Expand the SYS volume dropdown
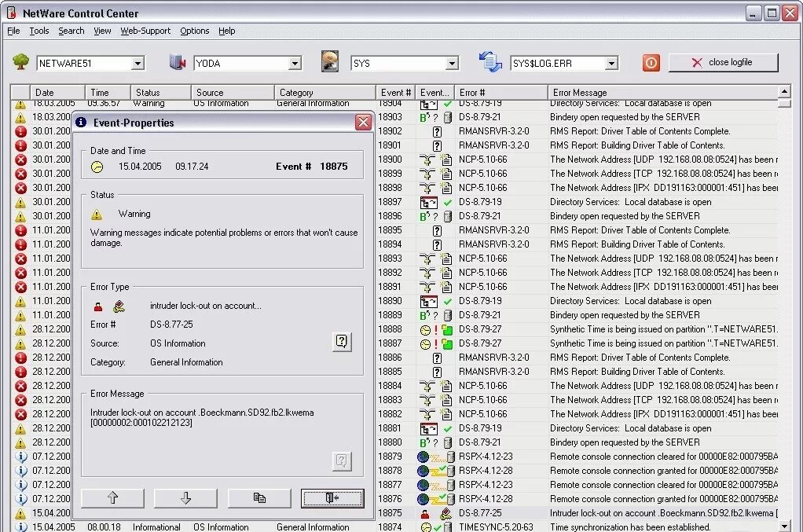The image size is (803, 532). pos(451,63)
